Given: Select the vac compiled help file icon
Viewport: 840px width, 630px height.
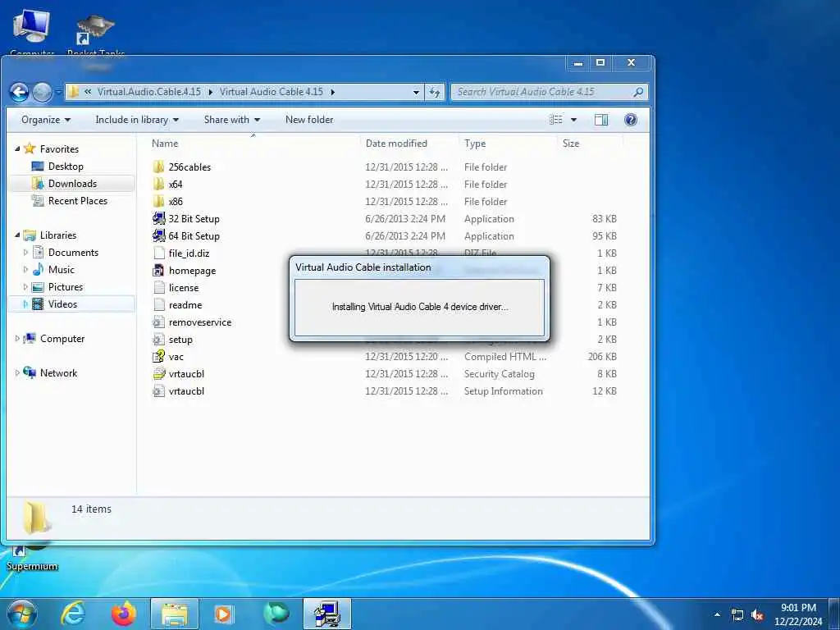Looking at the screenshot, I should click(158, 356).
